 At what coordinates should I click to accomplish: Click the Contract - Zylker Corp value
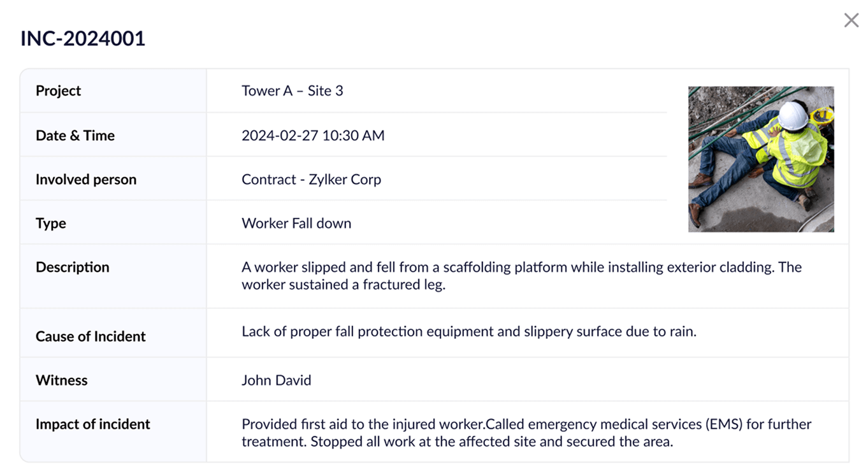click(x=311, y=180)
